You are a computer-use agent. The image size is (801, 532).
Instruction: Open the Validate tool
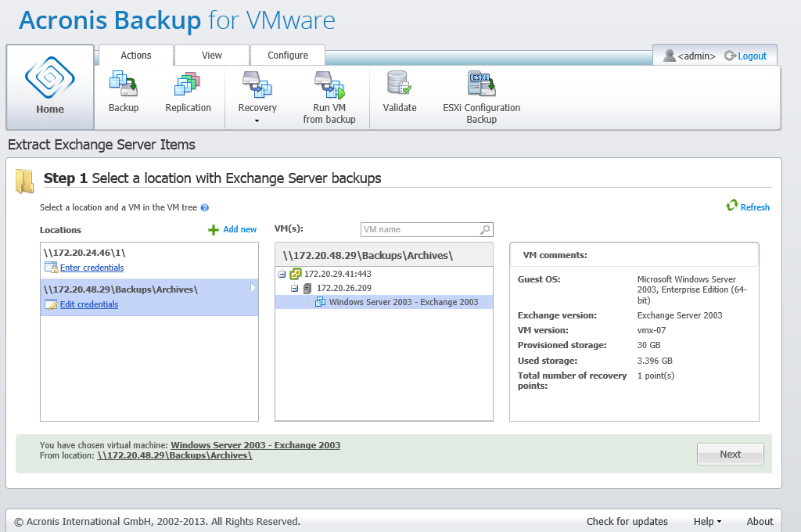(400, 92)
